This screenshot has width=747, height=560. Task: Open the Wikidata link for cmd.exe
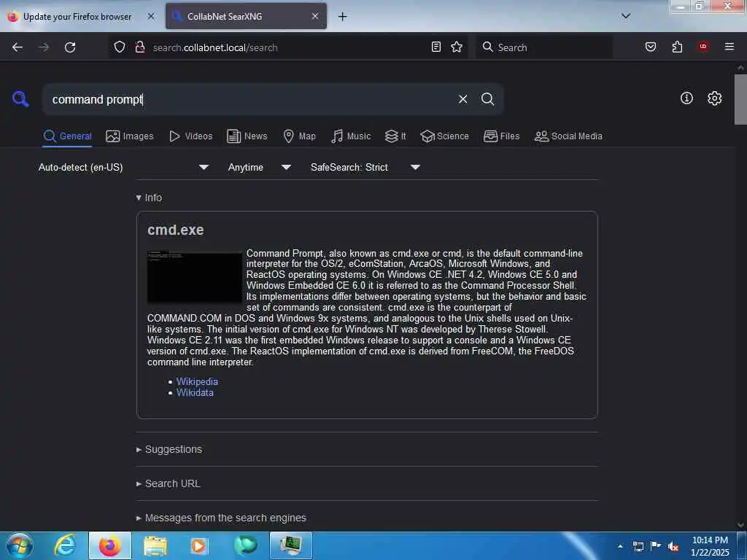click(x=195, y=393)
